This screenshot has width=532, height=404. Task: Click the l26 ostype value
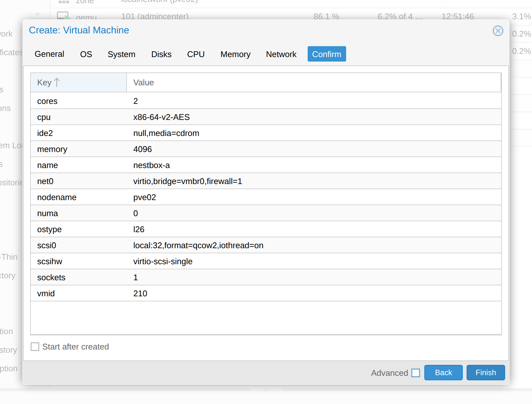click(x=139, y=229)
